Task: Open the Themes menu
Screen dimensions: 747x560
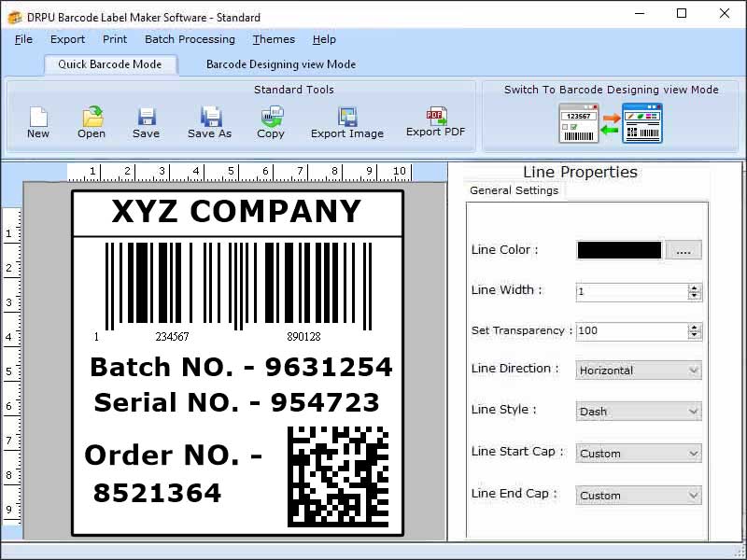Action: (273, 39)
